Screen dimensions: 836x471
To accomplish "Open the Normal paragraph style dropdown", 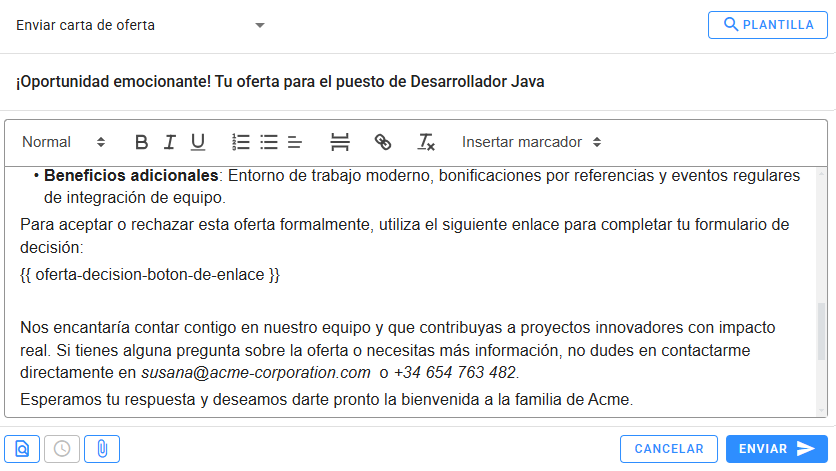I will [63, 142].
